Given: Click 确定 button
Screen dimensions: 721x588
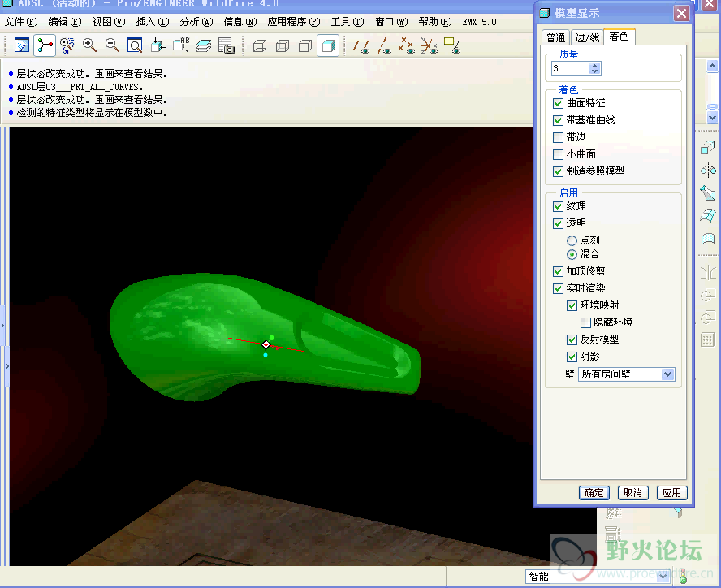Looking at the screenshot, I should click(594, 493).
